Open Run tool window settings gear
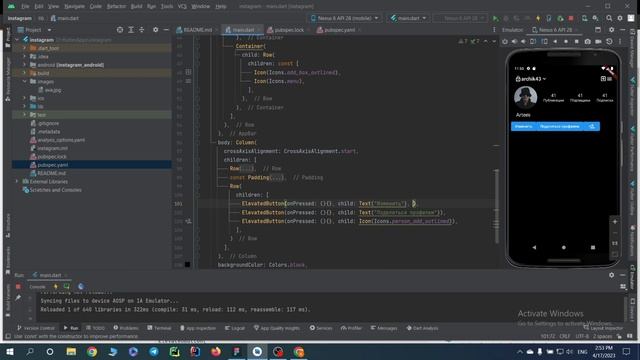This screenshot has width=640, height=360. [611, 275]
